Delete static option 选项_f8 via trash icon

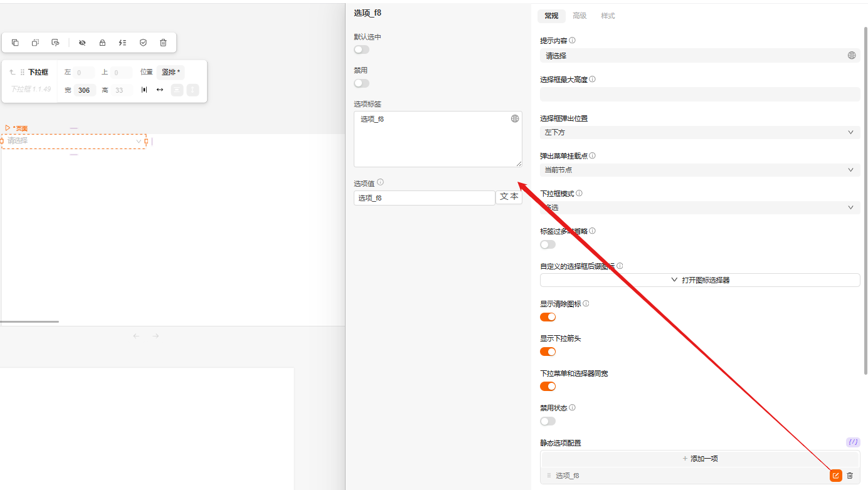850,476
